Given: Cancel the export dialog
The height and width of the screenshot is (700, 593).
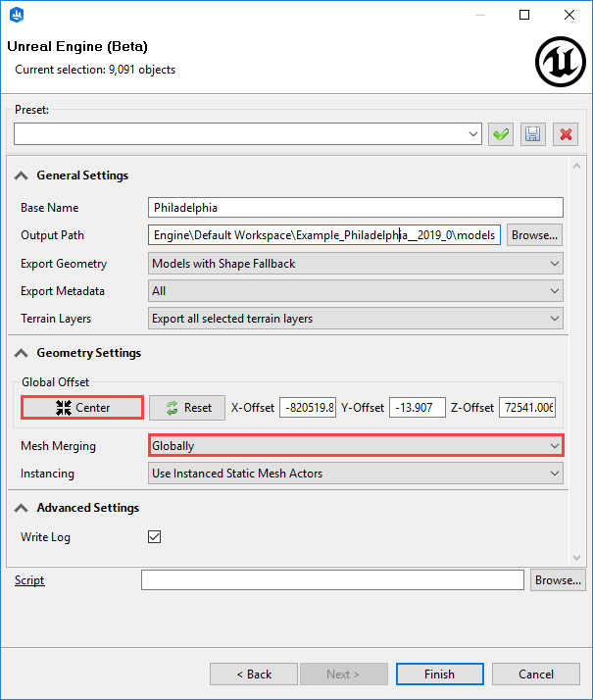Looking at the screenshot, I should click(536, 675).
